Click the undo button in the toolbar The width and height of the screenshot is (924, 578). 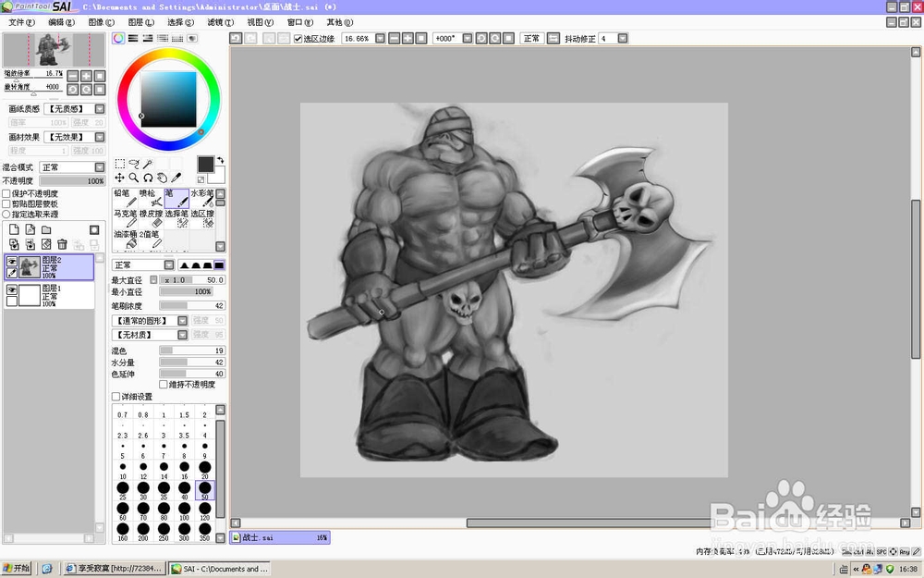[236, 38]
